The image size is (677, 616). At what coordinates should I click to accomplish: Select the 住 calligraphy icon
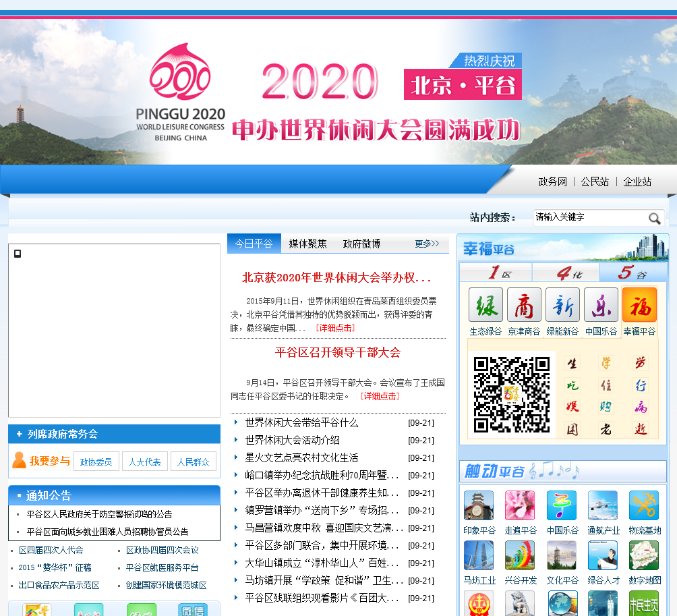click(x=606, y=385)
